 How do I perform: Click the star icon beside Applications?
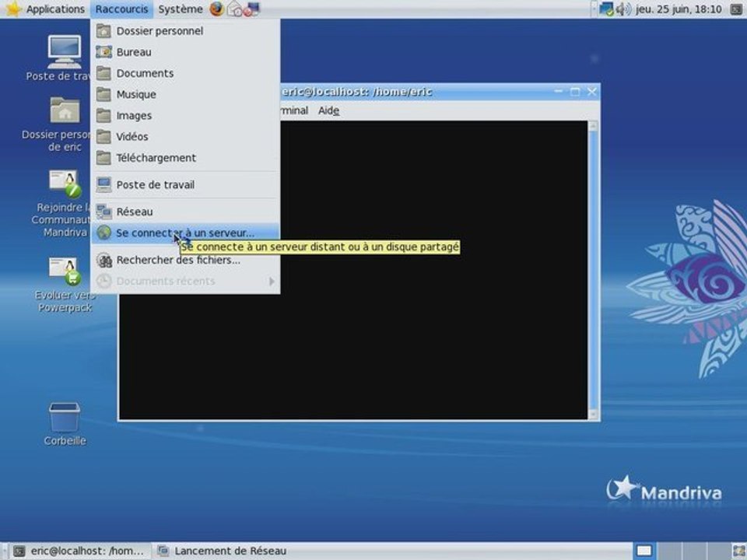(13, 9)
